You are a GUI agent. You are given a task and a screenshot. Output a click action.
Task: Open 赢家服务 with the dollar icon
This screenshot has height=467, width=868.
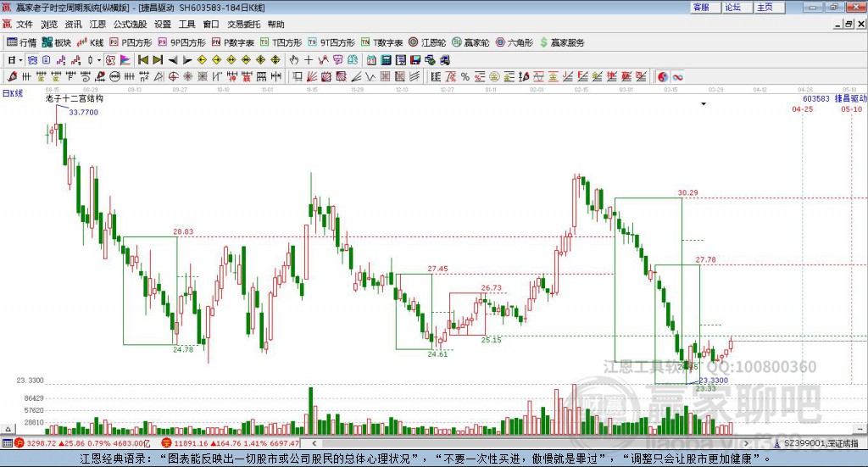[562, 42]
